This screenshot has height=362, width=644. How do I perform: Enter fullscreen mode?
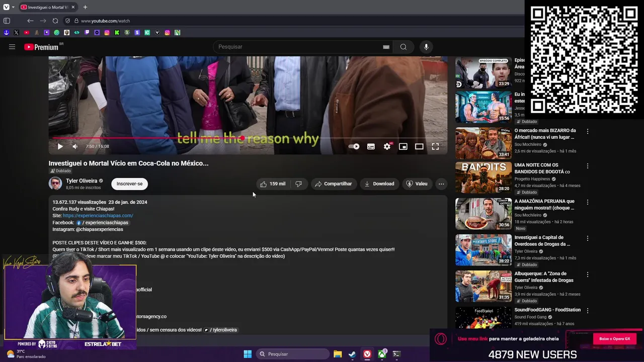435,146
